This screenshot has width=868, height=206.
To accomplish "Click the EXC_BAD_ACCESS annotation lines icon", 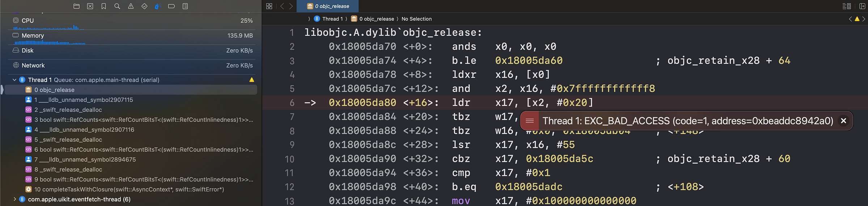I will click(529, 121).
